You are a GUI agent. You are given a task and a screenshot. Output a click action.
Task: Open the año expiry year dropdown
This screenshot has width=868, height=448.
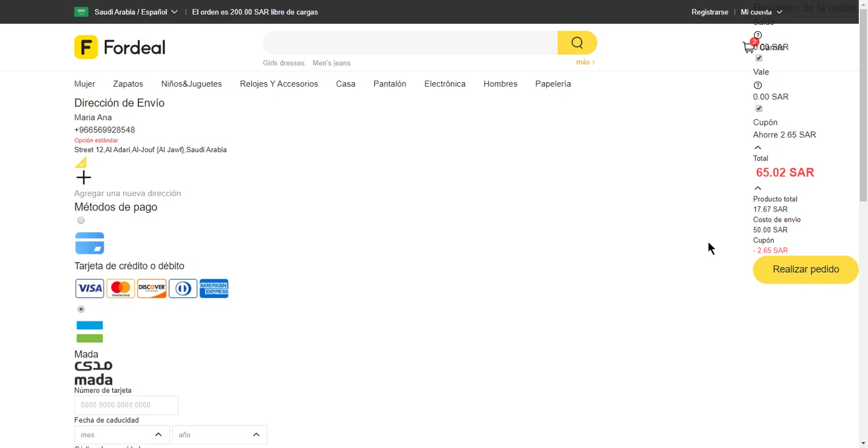pos(220,435)
